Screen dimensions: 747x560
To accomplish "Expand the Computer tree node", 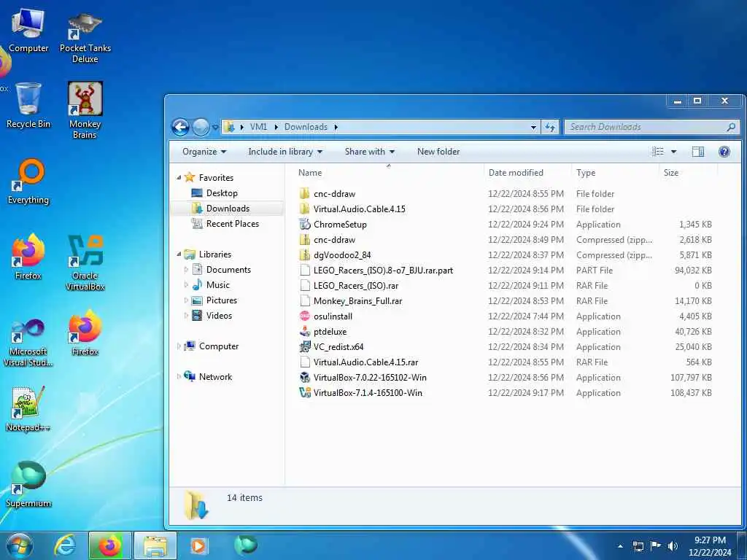I will pyautogui.click(x=179, y=346).
